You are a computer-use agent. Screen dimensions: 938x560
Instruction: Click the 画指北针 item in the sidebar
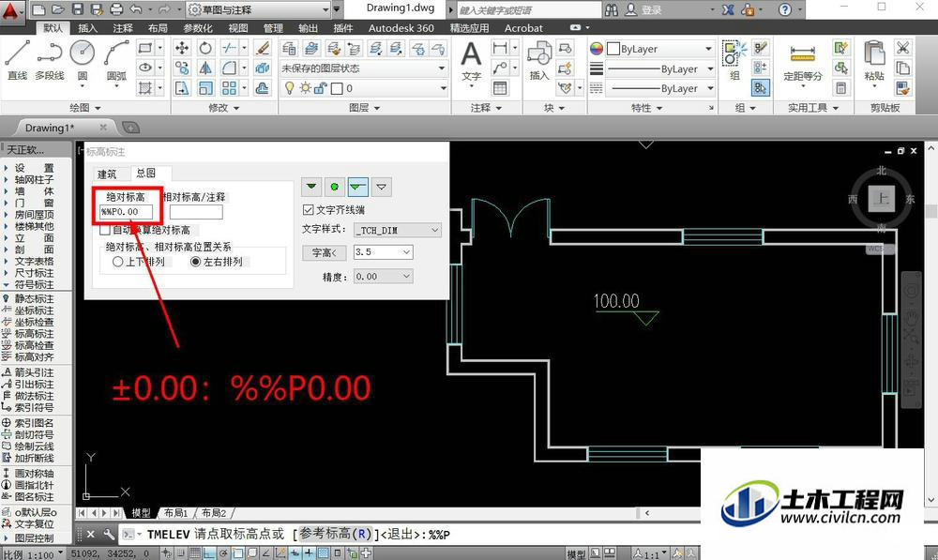[34, 485]
